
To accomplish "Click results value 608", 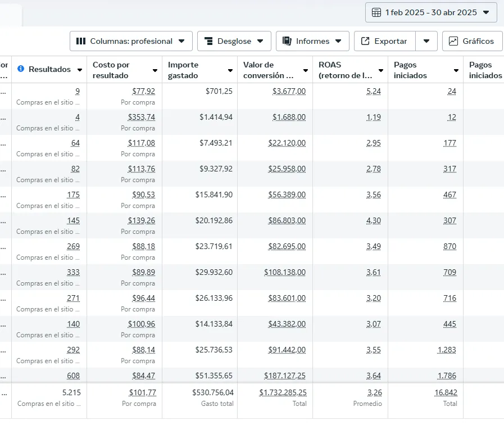I will click(x=73, y=376).
